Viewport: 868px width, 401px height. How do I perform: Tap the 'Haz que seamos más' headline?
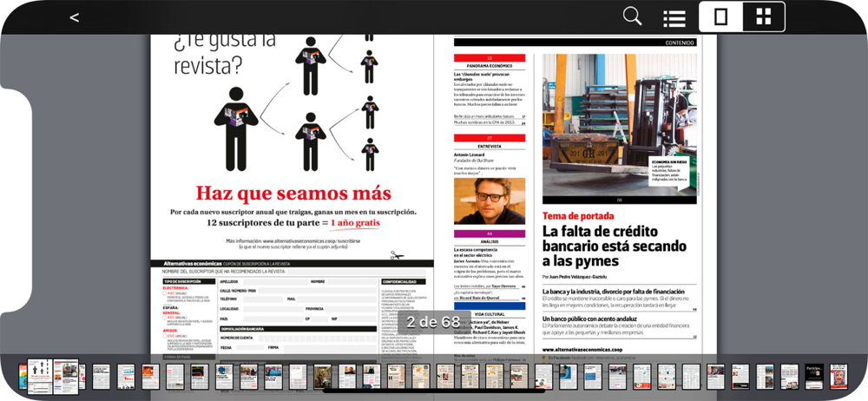pos(293,194)
